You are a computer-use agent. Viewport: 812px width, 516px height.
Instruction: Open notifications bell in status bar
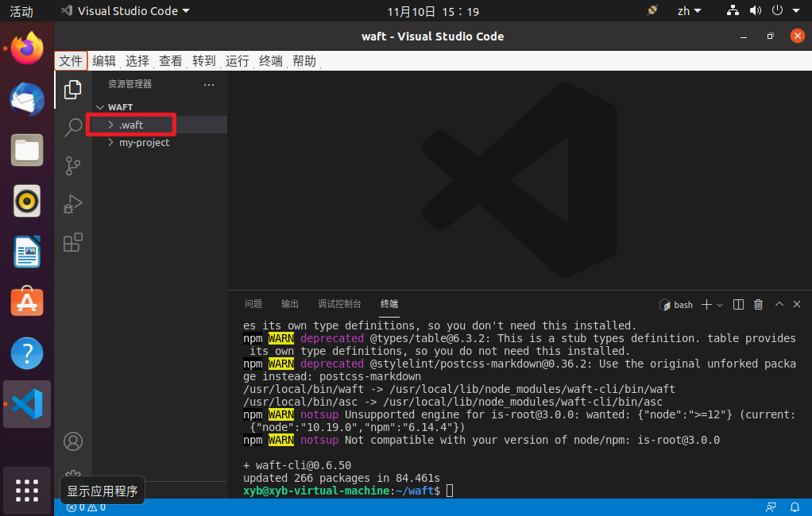(x=795, y=507)
